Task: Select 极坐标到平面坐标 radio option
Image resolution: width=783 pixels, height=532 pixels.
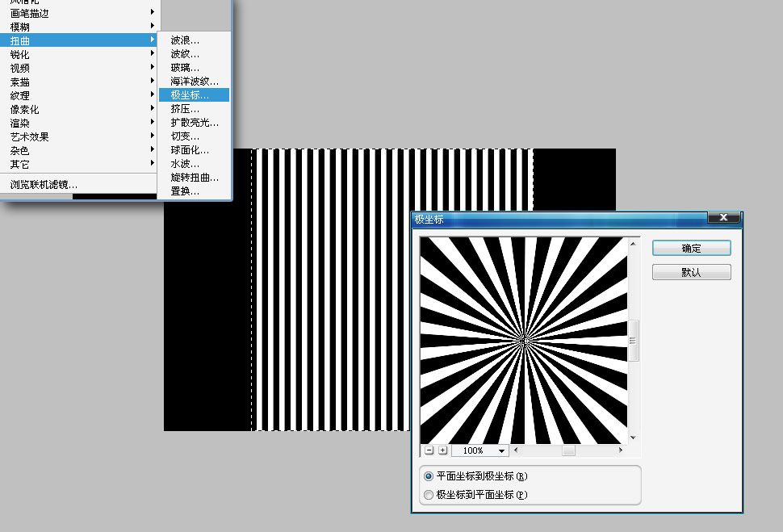Action: pos(429,495)
